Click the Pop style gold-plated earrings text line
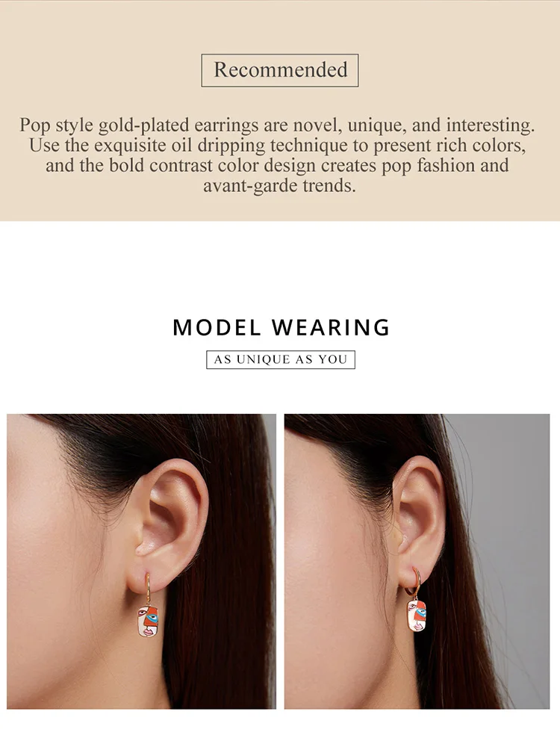Viewport: 560px width, 747px height. [277, 125]
